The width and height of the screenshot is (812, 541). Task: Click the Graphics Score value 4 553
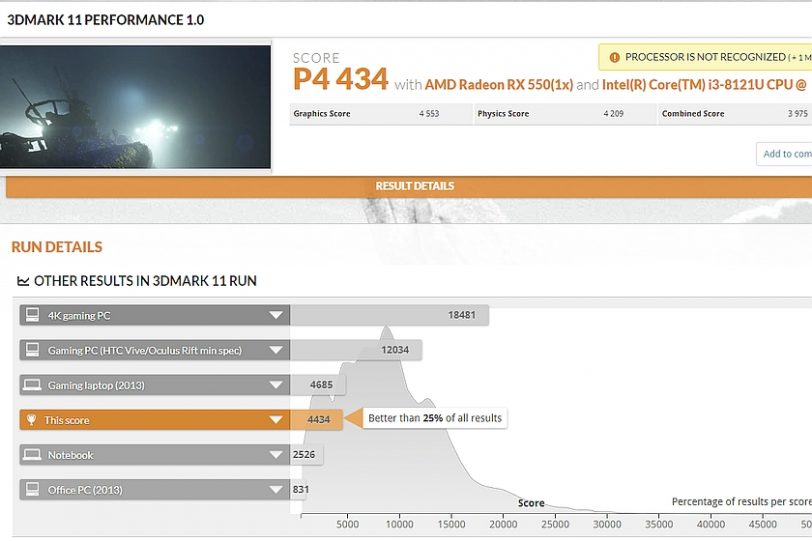(x=429, y=113)
